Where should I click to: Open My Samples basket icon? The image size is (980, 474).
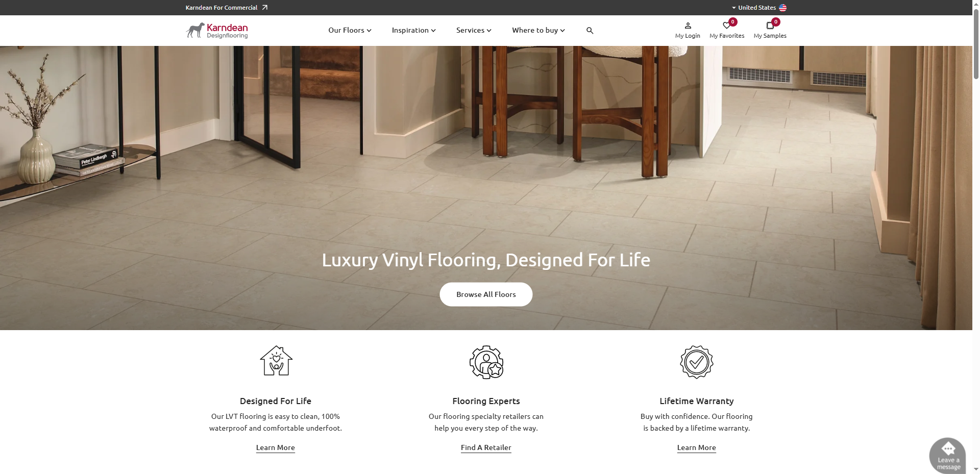[x=770, y=26]
